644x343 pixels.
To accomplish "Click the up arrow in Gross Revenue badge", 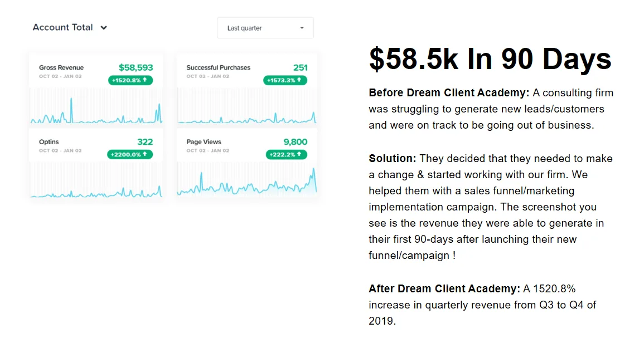I will (144, 80).
